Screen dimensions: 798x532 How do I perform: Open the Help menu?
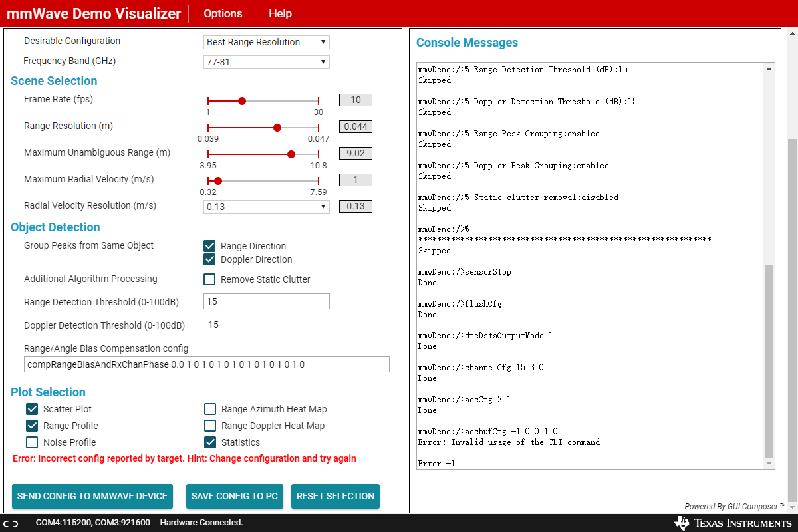pos(280,13)
